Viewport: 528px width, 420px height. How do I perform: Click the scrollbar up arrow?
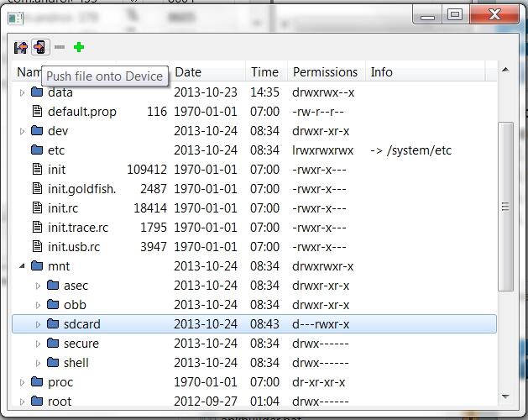[x=505, y=70]
